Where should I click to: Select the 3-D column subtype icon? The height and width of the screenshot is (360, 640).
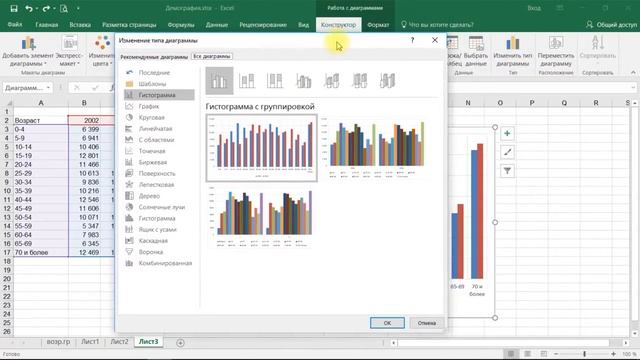click(x=387, y=81)
